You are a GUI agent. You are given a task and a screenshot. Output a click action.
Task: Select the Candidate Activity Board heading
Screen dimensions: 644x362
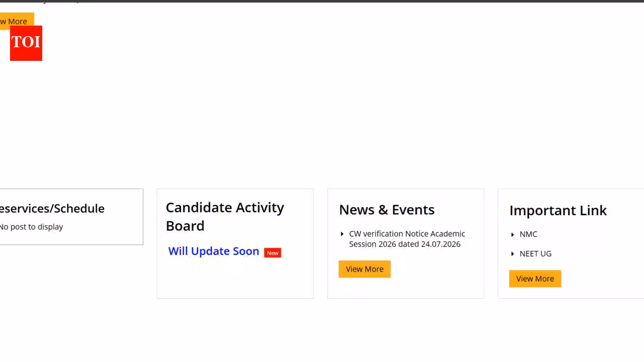click(225, 217)
